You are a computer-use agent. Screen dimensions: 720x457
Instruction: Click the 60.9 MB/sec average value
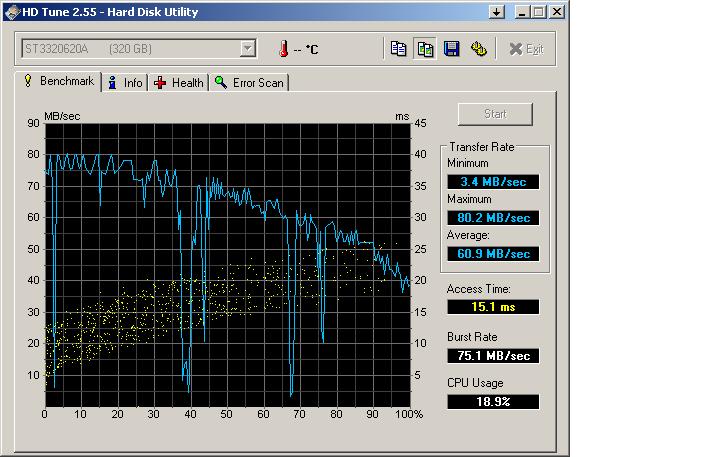(493, 254)
